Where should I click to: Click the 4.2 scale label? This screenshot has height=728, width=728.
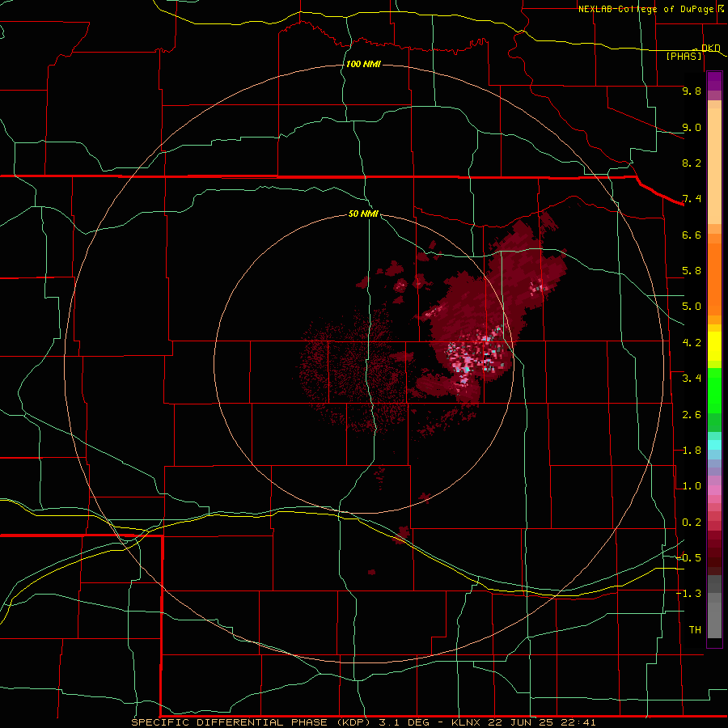click(x=692, y=343)
